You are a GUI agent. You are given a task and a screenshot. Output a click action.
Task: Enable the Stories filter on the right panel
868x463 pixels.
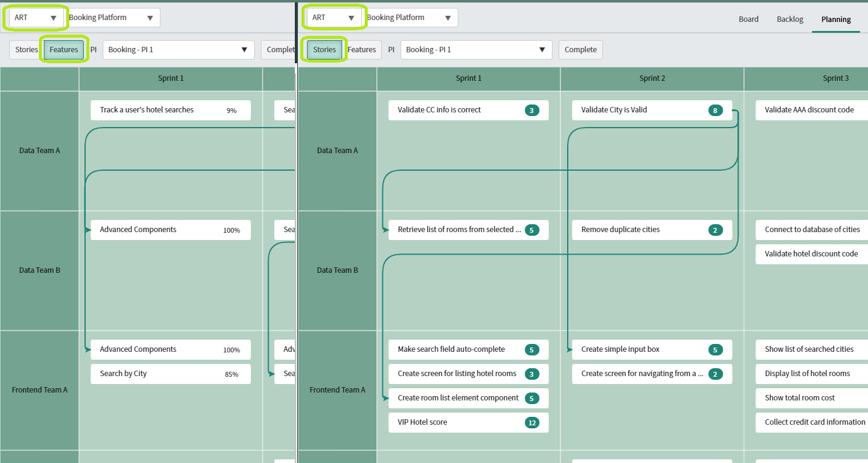324,49
